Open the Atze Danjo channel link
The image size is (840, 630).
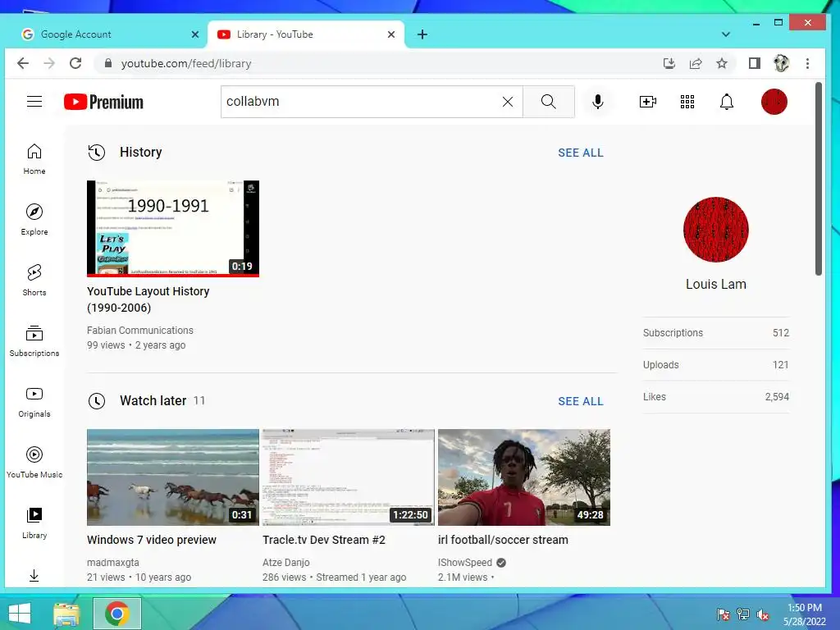pyautogui.click(x=286, y=563)
